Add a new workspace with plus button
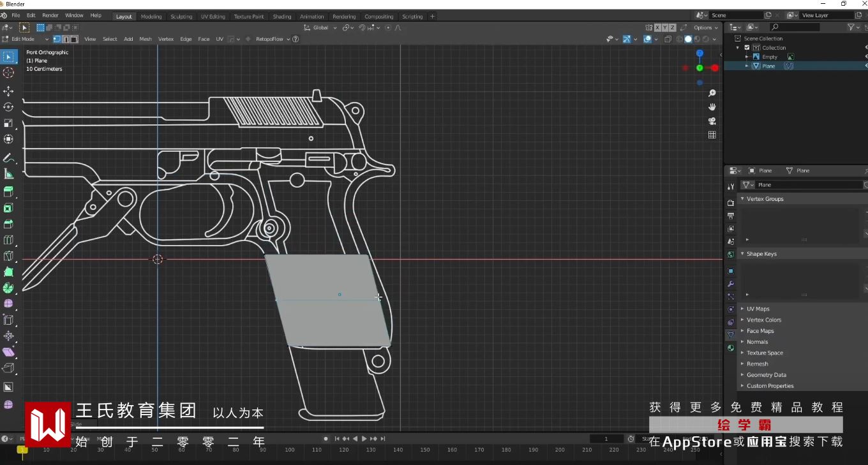 (432, 17)
